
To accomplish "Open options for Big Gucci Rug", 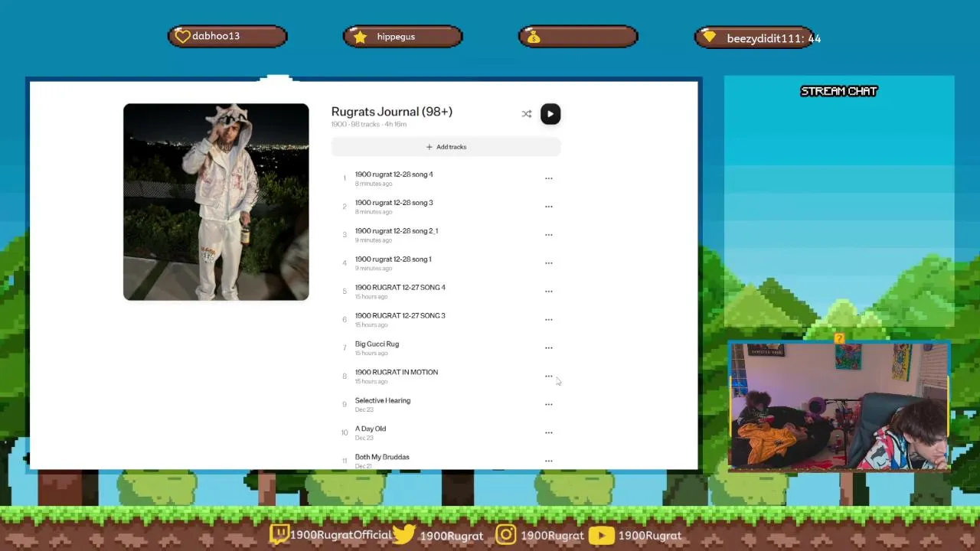I will tap(548, 348).
